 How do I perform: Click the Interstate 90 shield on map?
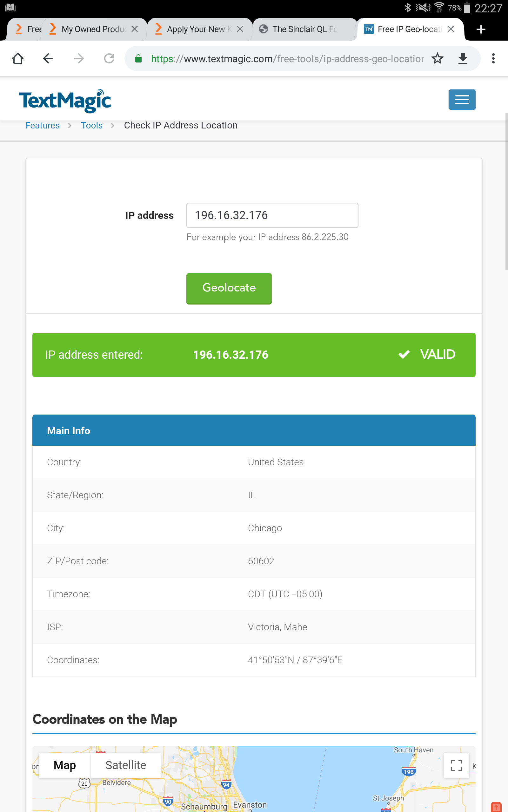tap(168, 801)
